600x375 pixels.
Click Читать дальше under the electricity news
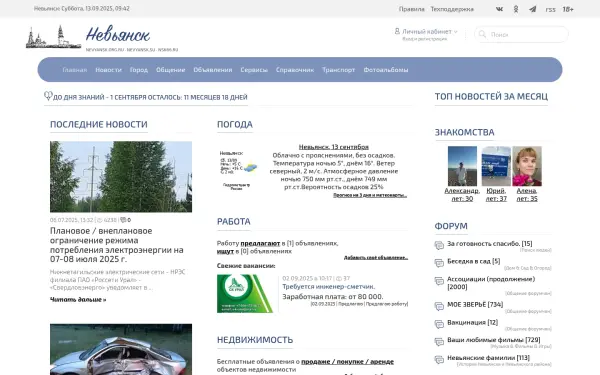(x=78, y=300)
